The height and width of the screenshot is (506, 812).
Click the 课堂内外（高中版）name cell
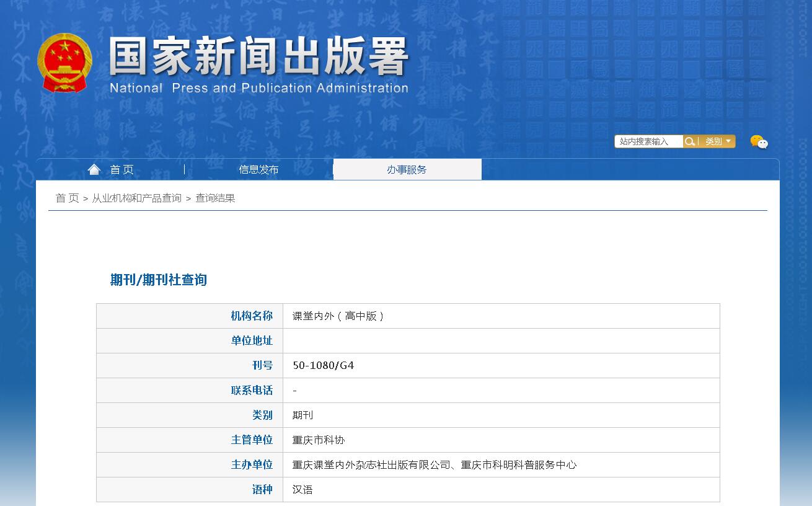coord(338,316)
